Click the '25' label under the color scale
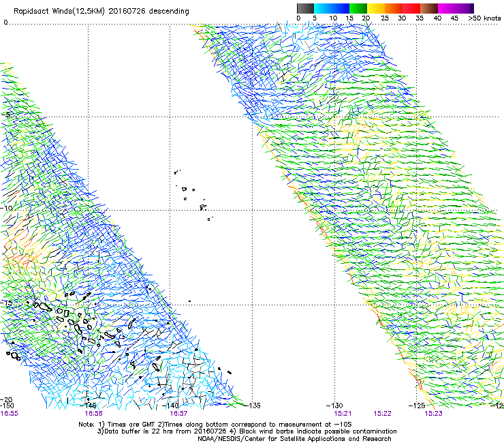 (385, 18)
